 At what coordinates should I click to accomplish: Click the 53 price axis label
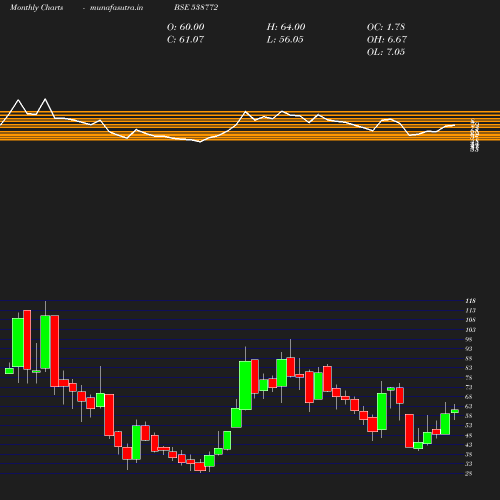[x=469, y=426]
